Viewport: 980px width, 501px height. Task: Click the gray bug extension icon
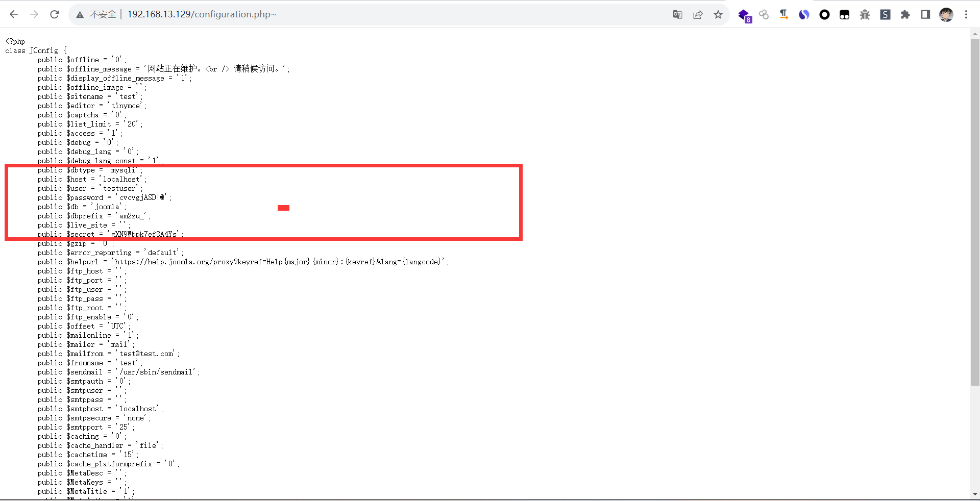(x=865, y=15)
